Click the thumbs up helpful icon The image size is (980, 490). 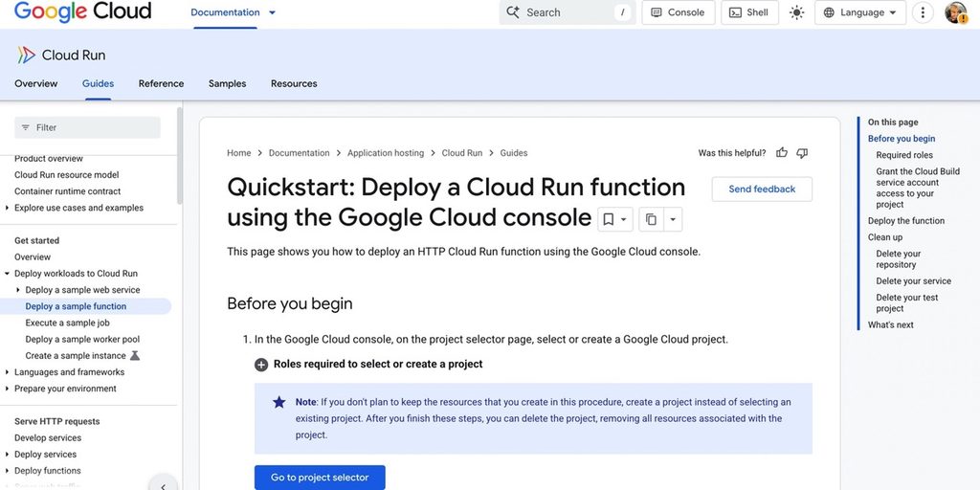[x=782, y=152]
